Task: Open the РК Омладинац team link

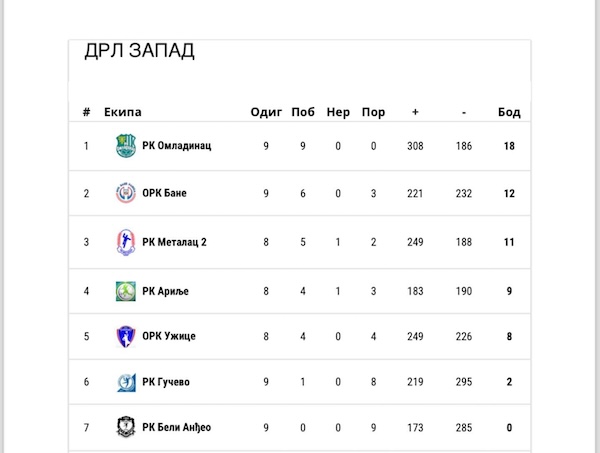Action: click(176, 146)
